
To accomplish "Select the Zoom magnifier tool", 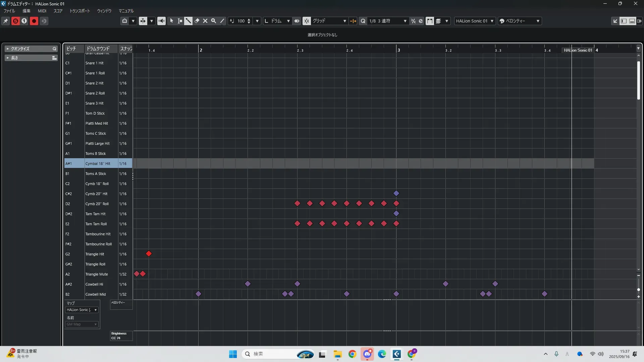I will pos(213,21).
